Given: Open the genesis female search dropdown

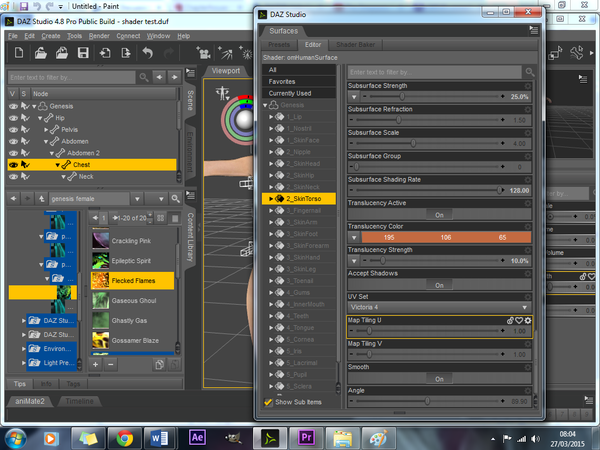Looking at the screenshot, I should click(x=137, y=199).
